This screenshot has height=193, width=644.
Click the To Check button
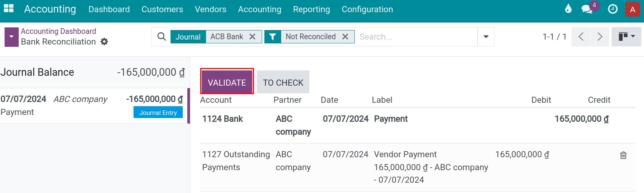pyautogui.click(x=283, y=82)
